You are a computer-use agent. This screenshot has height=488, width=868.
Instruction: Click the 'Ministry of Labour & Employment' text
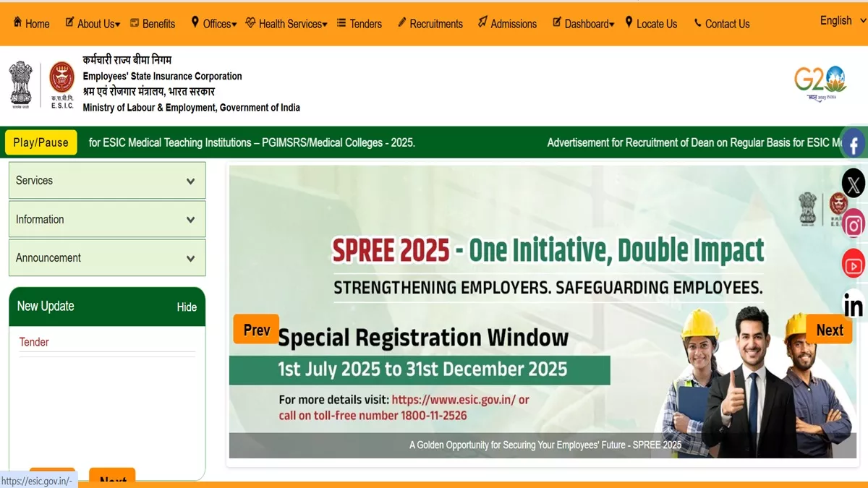pos(191,108)
